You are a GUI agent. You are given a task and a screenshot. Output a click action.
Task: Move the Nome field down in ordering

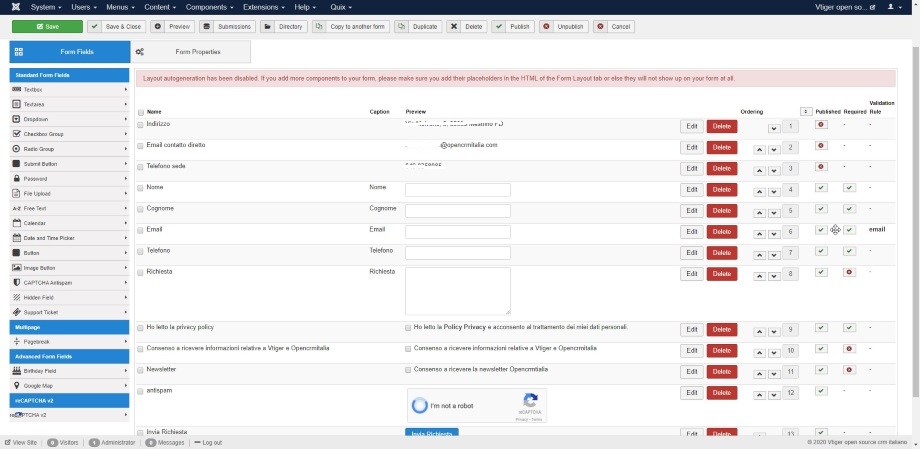coord(773,190)
